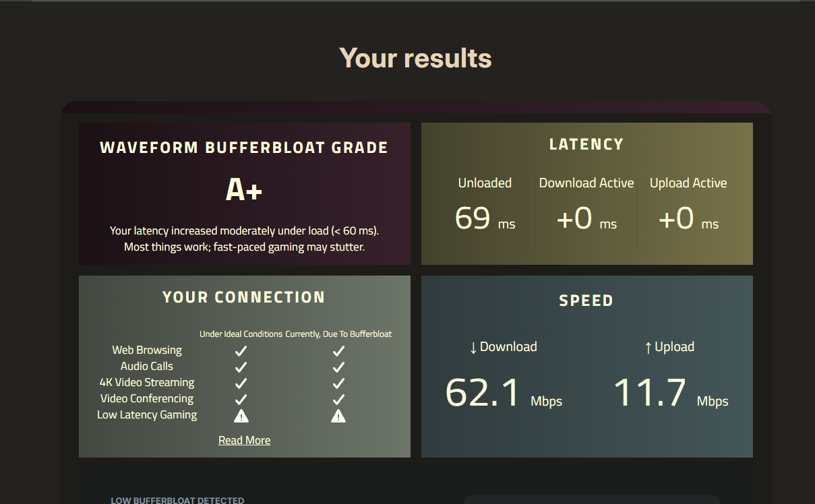Click 4K Video Streaming bufferbloat checkmark
This screenshot has width=815, height=504.
pyautogui.click(x=338, y=383)
